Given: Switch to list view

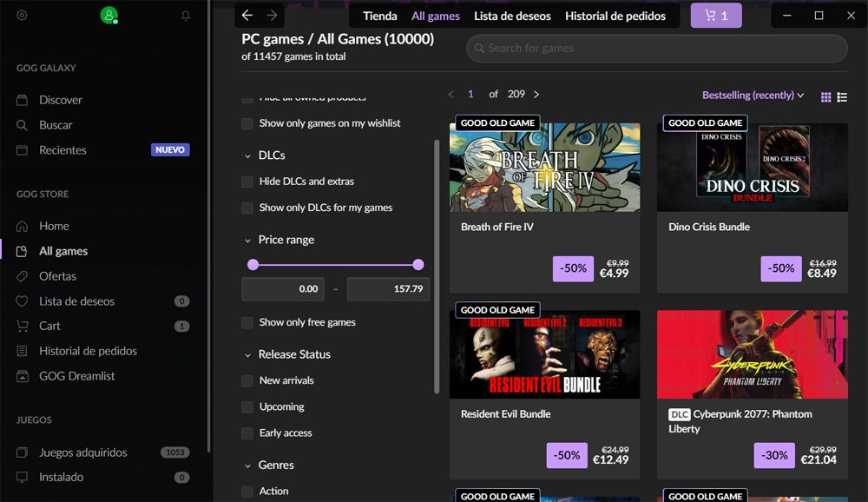Looking at the screenshot, I should [x=842, y=97].
